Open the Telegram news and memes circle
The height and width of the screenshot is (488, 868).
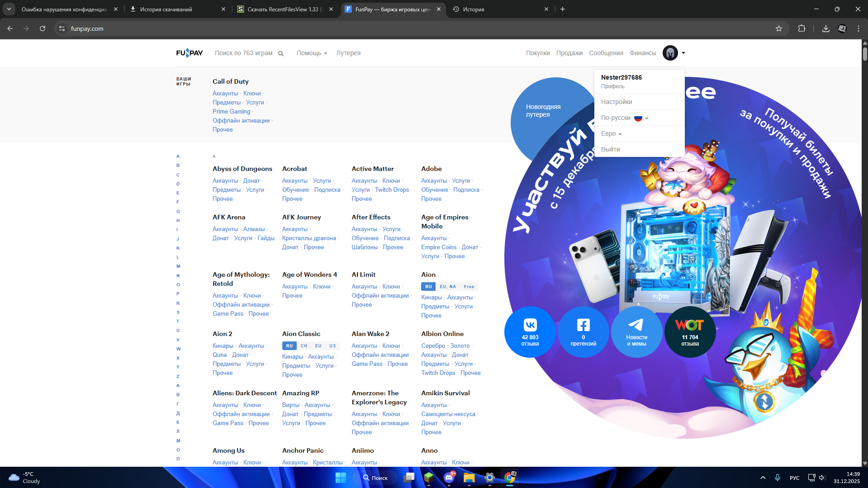coord(636,332)
